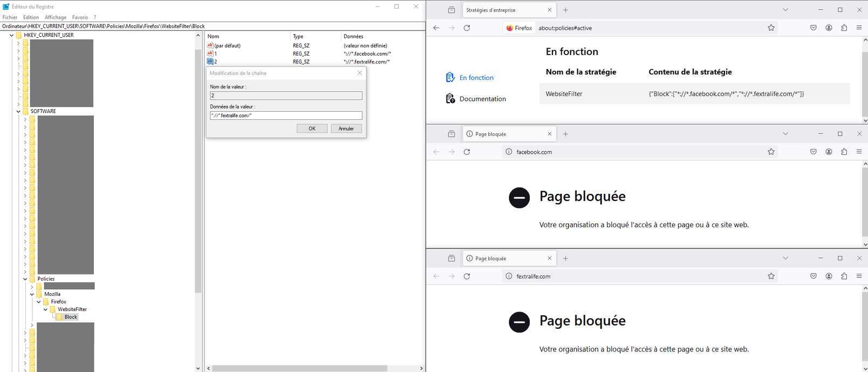Click Annuler to cancel the edit
This screenshot has height=372, width=868.
346,128
